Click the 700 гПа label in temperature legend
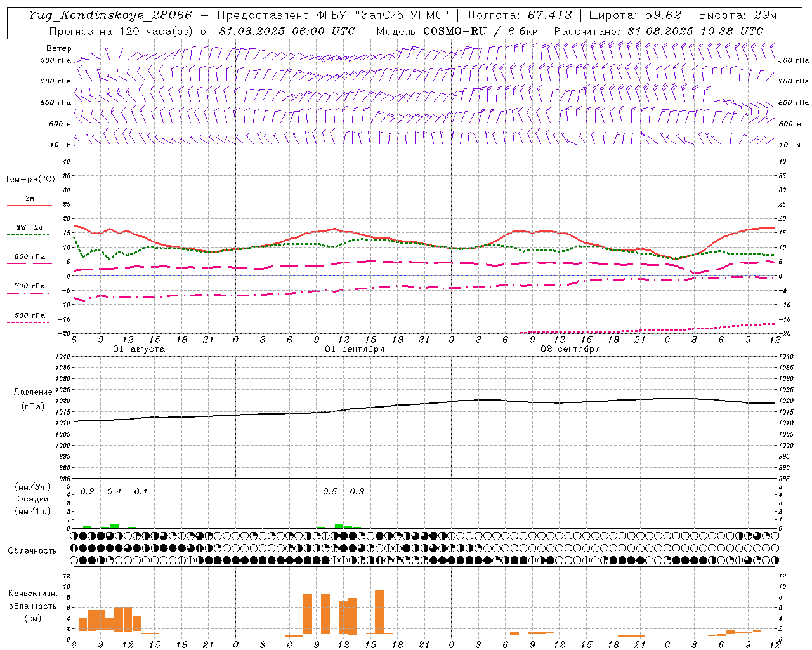812x650 pixels. coord(30,286)
